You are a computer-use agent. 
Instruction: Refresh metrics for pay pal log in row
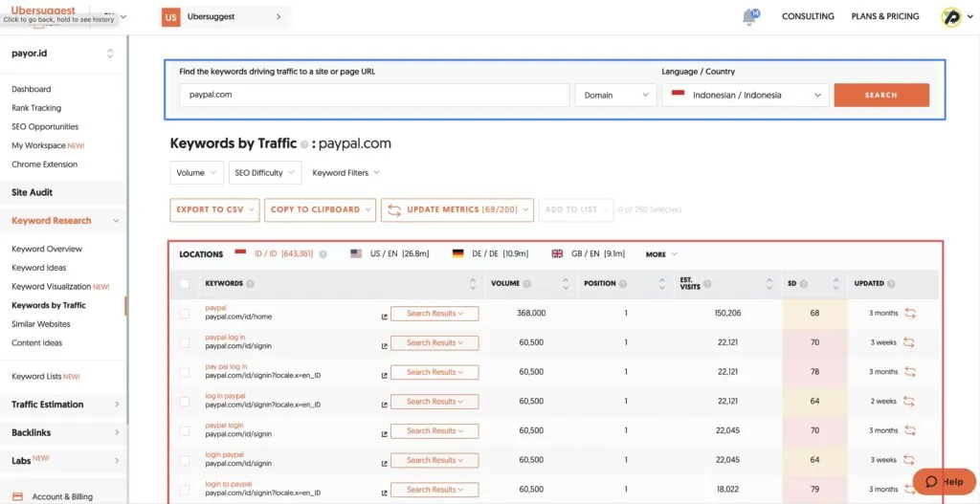pyautogui.click(x=910, y=372)
